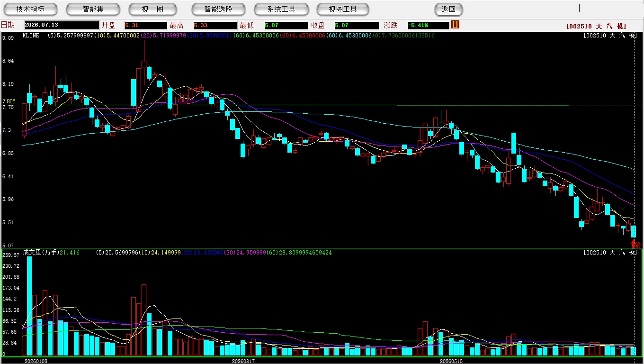The width and height of the screenshot is (644, 364).
Task: Click the 返回 back button
Action: tap(448, 9)
